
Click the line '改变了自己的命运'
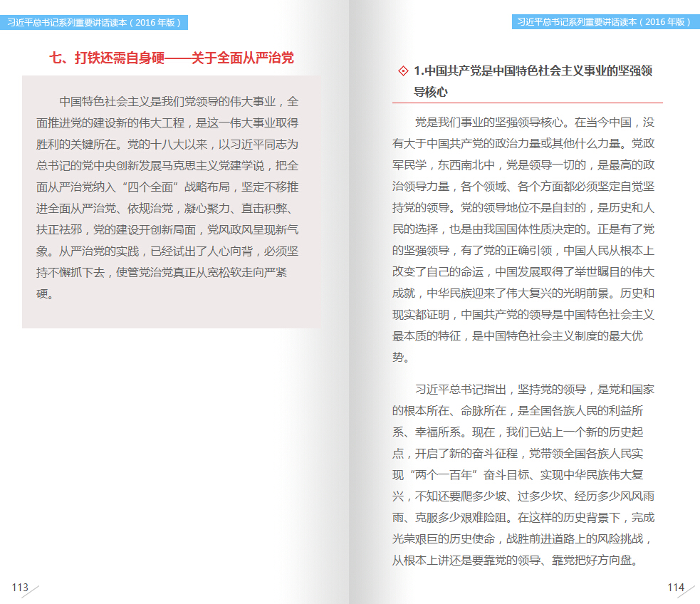tap(438, 272)
